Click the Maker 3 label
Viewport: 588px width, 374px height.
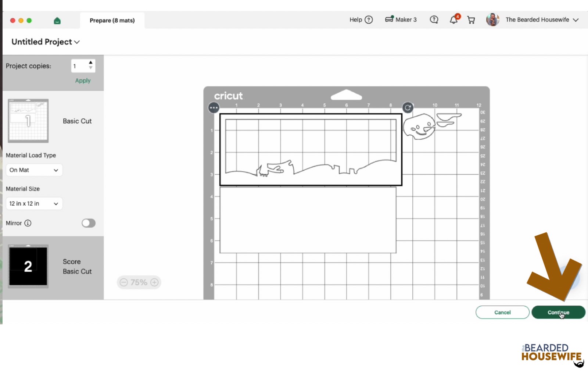coord(406,20)
